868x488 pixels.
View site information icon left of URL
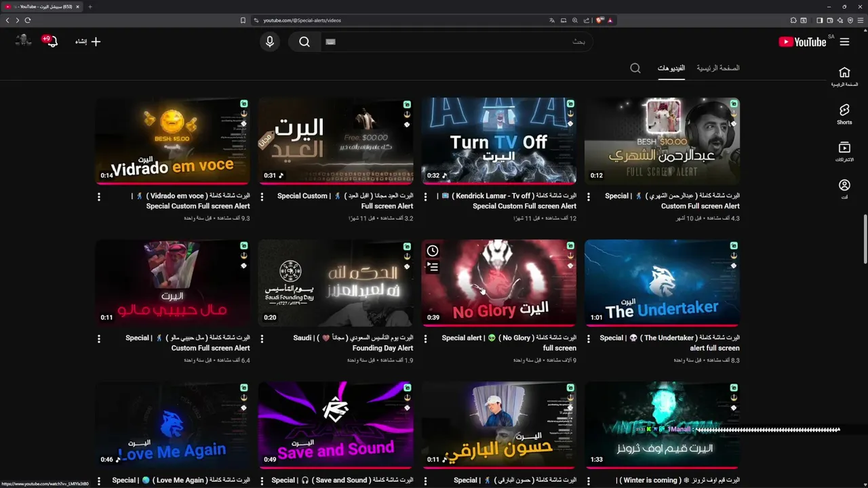pyautogui.click(x=256, y=20)
